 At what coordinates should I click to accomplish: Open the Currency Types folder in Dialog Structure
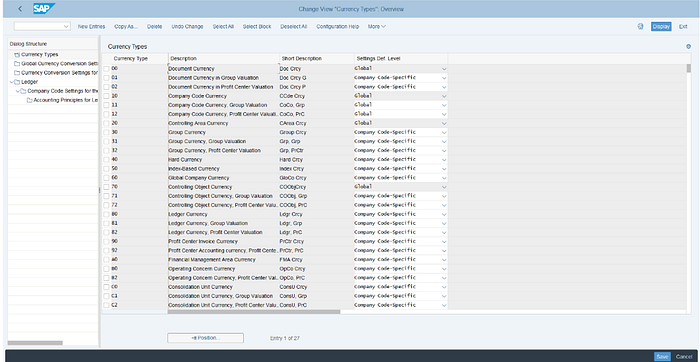pyautogui.click(x=40, y=54)
